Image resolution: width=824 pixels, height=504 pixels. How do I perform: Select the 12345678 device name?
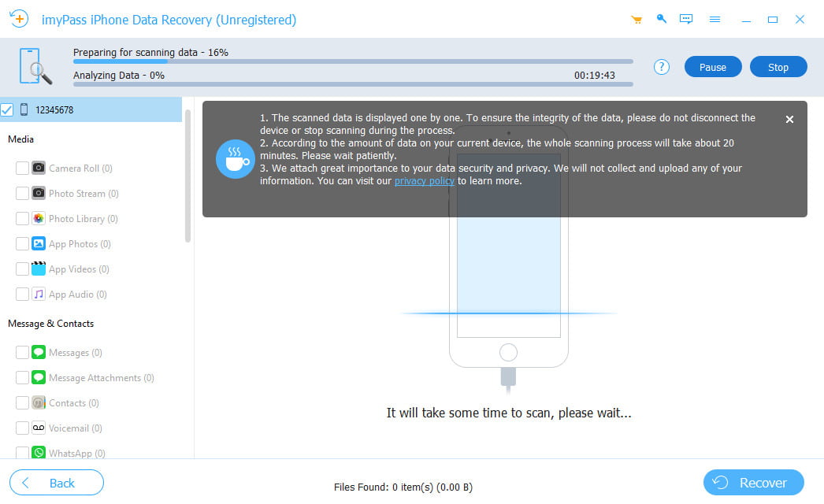click(54, 109)
